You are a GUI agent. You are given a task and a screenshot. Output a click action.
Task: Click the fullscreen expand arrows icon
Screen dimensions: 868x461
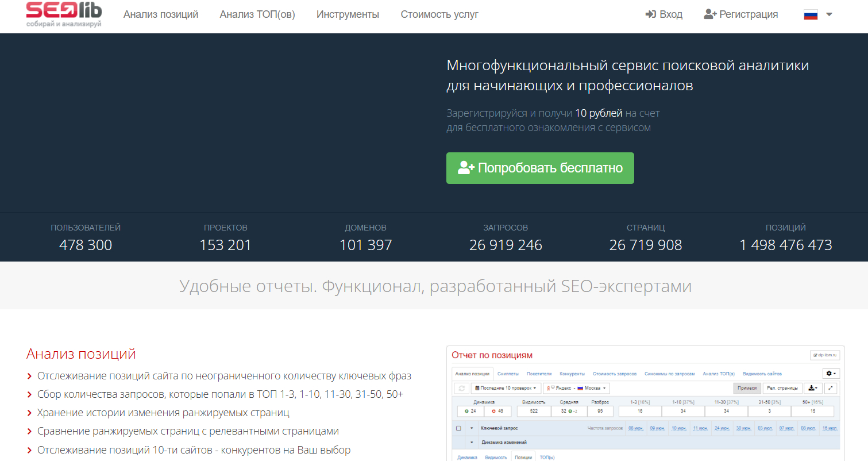(x=831, y=389)
